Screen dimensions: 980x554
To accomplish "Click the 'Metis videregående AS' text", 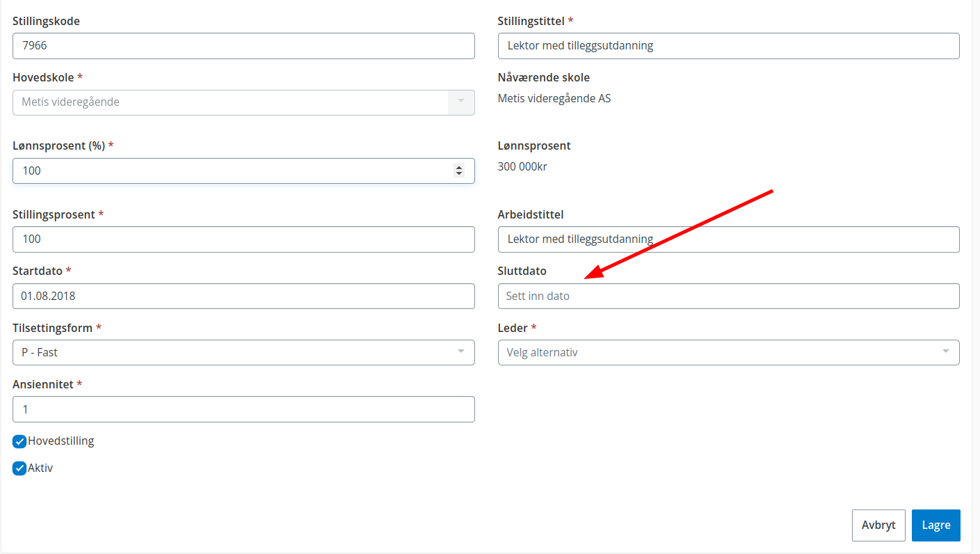I will pyautogui.click(x=554, y=99).
